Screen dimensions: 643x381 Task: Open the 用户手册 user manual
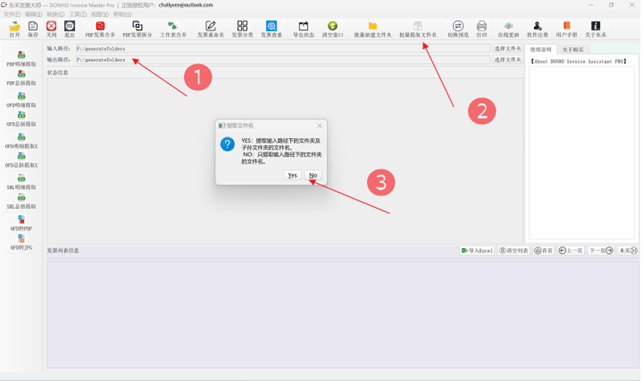[x=567, y=29]
